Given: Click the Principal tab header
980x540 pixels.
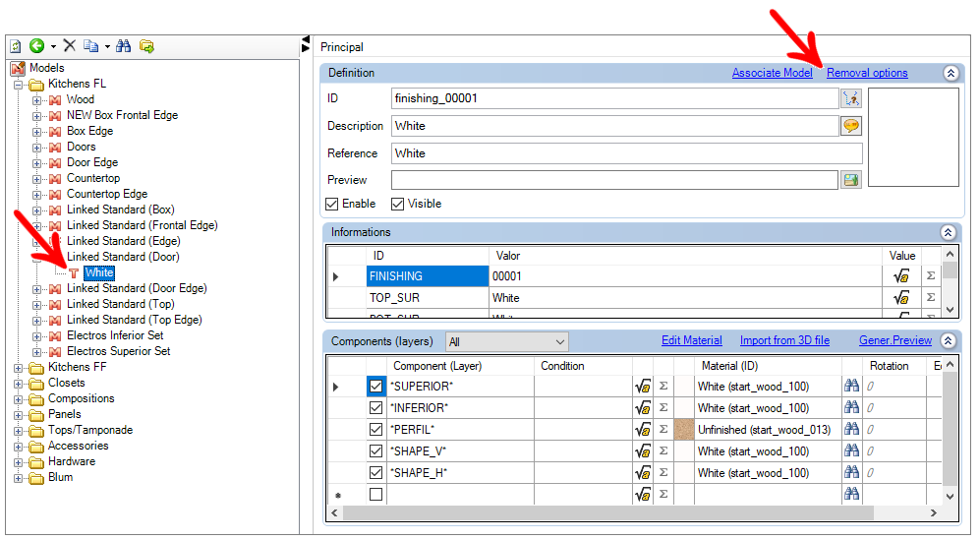Looking at the screenshot, I should [x=342, y=47].
